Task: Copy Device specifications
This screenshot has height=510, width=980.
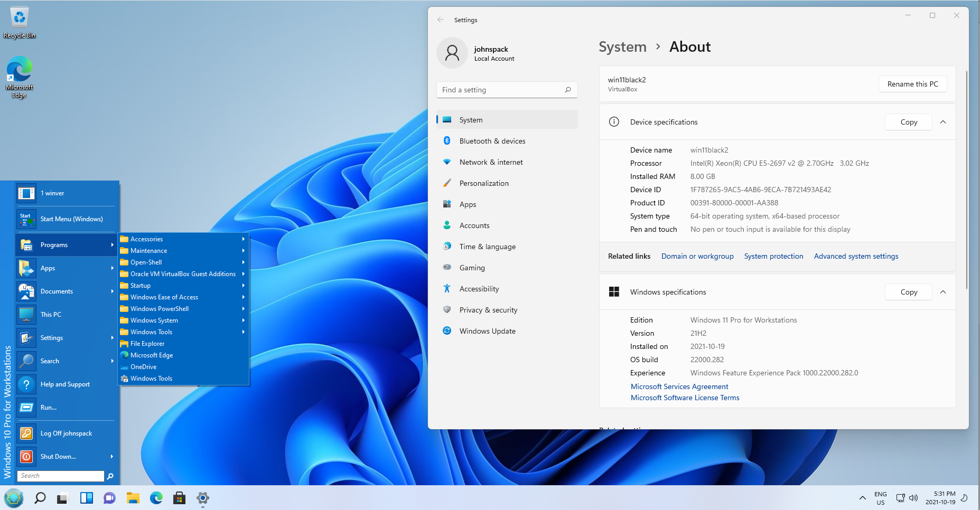Action: [909, 122]
